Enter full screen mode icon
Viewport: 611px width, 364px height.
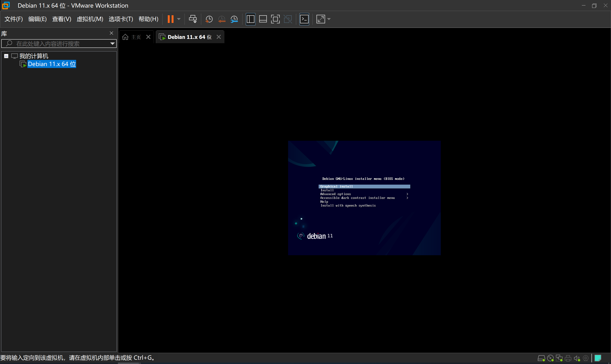pyautogui.click(x=275, y=19)
